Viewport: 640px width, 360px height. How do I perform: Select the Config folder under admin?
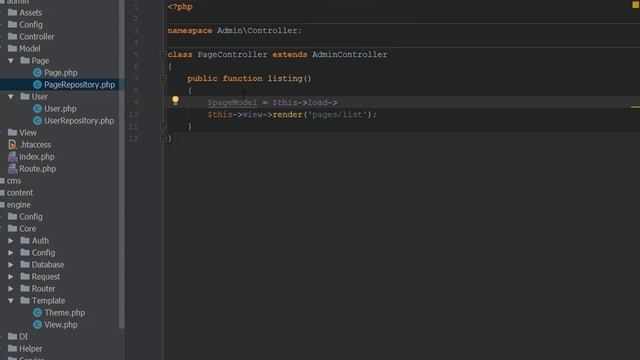click(x=31, y=24)
